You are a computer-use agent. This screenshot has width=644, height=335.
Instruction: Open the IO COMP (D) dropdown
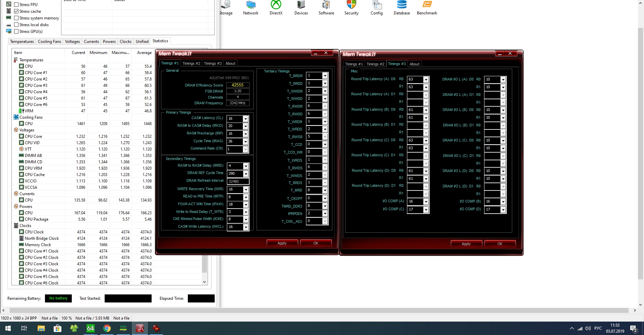(503, 210)
